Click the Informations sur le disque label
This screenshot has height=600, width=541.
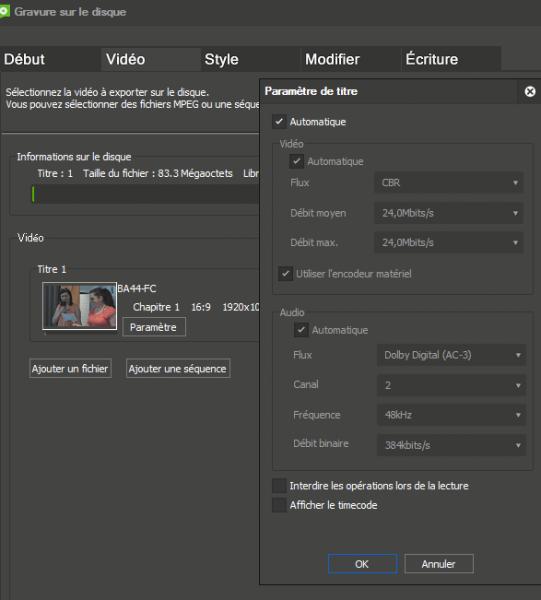[x=74, y=157]
